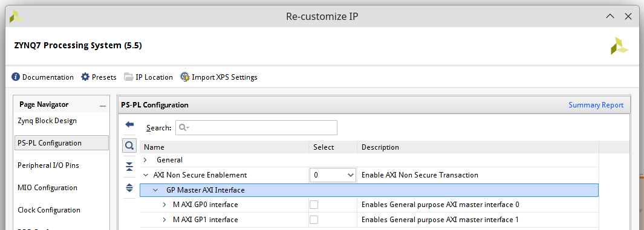This screenshot has width=644, height=230.
Task: Expand M AXI GP1 interface row
Action: click(164, 220)
